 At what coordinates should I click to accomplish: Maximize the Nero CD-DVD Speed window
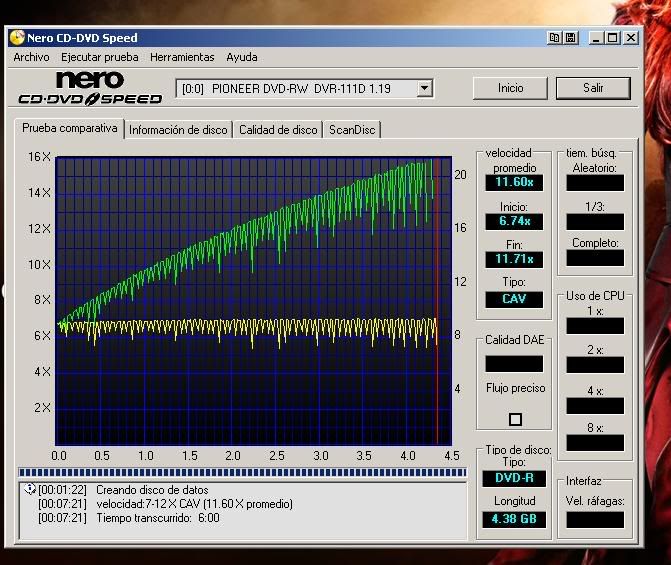(x=613, y=38)
